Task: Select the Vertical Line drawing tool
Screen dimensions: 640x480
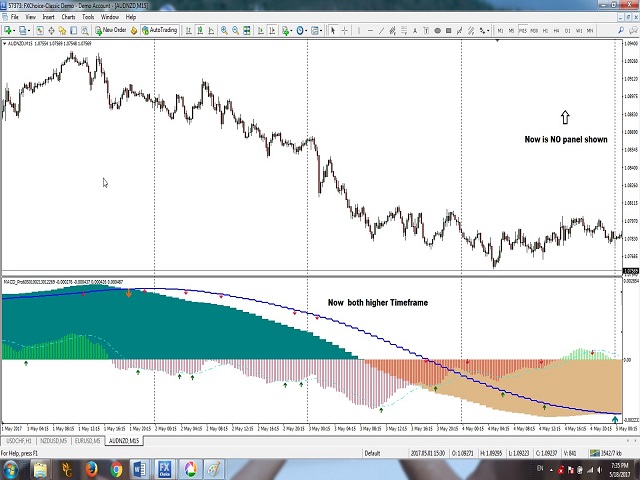Action: point(359,31)
